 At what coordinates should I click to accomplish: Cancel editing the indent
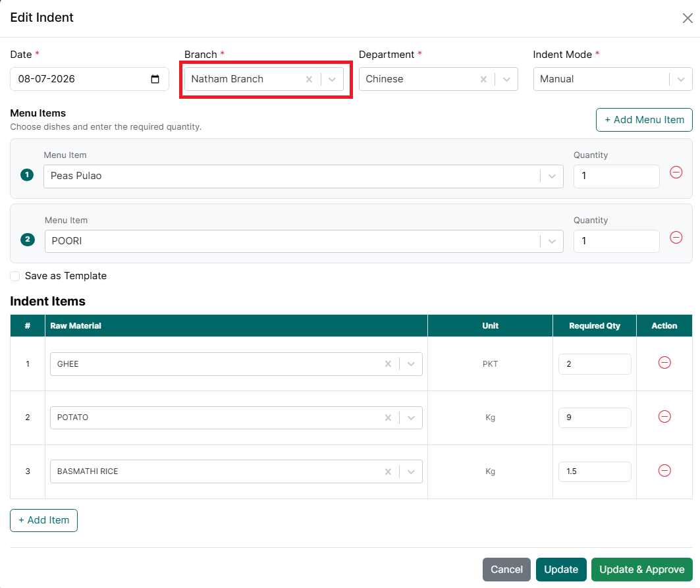click(x=506, y=570)
